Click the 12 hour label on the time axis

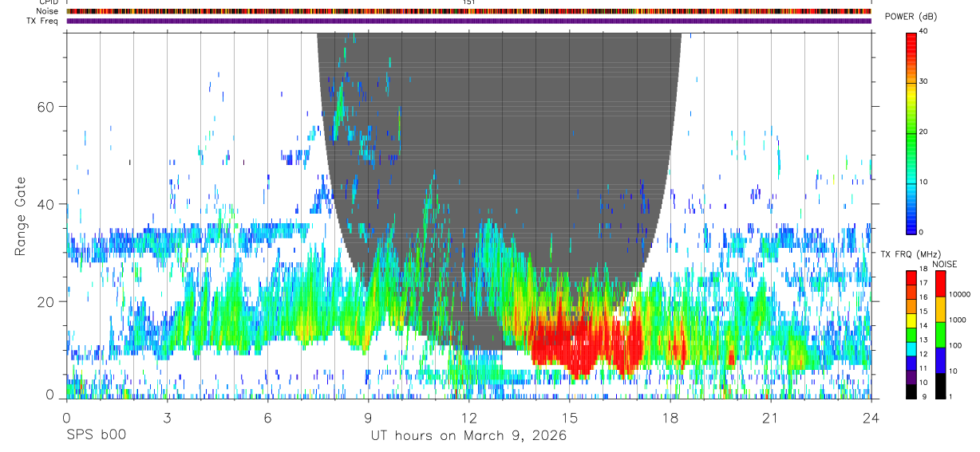468,417
